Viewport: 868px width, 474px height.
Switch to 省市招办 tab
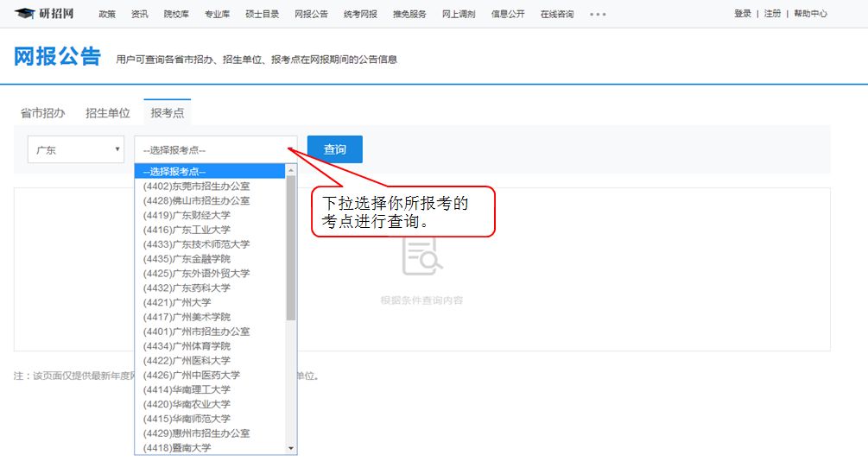(x=42, y=113)
